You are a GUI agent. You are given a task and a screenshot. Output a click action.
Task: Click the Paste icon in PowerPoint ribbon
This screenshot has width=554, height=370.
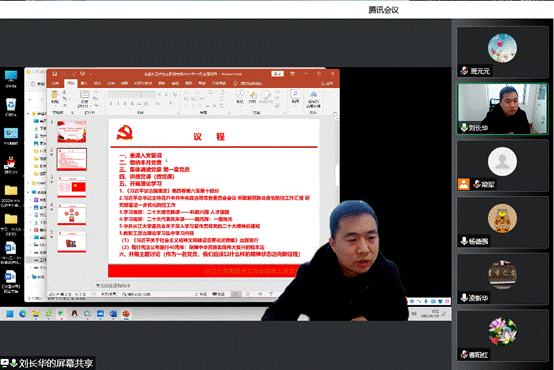pyautogui.click(x=55, y=95)
